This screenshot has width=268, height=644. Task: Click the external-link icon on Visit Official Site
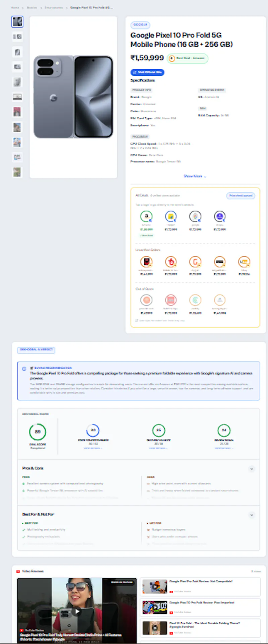[135, 72]
